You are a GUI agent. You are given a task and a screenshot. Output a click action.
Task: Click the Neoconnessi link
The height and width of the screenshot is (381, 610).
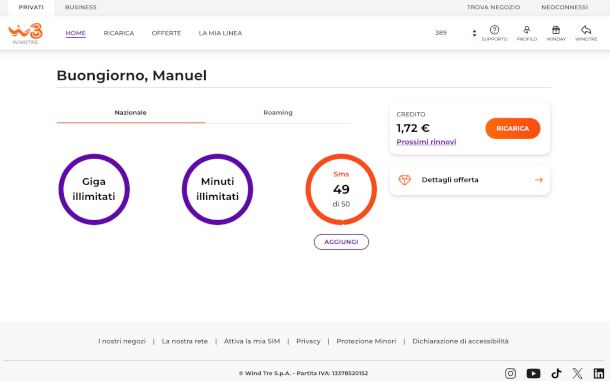[564, 7]
